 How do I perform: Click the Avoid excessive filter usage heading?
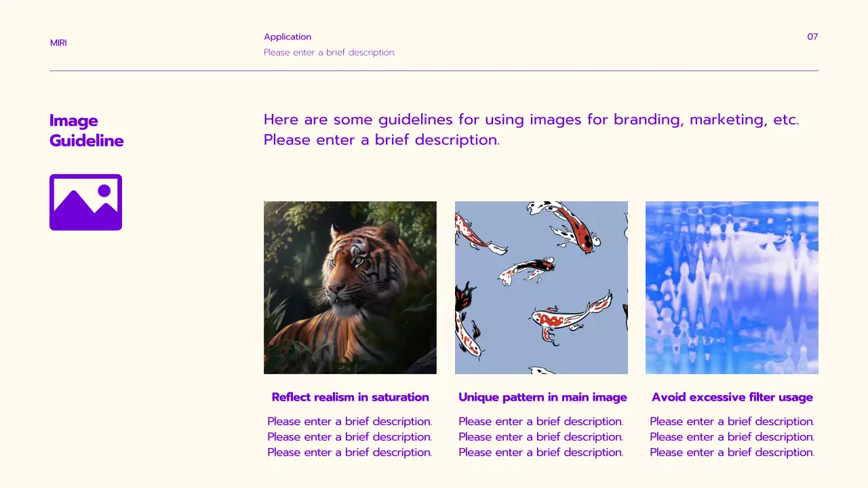pyautogui.click(x=732, y=397)
